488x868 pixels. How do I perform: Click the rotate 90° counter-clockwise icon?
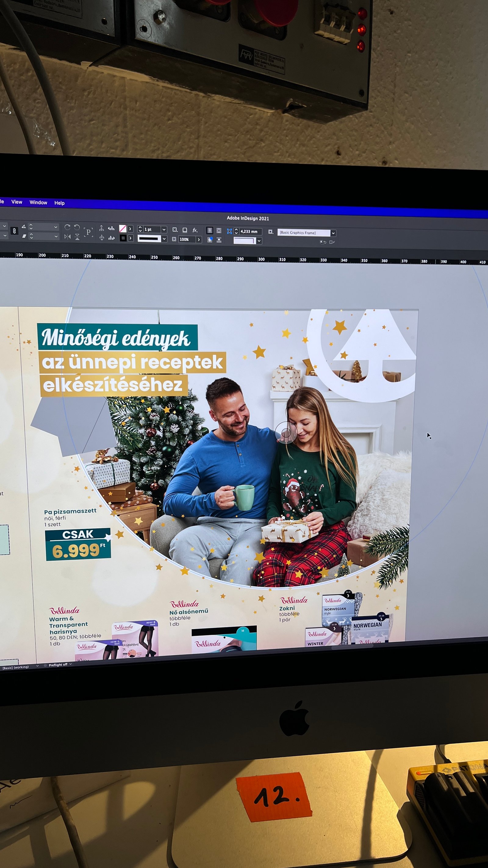(x=77, y=227)
